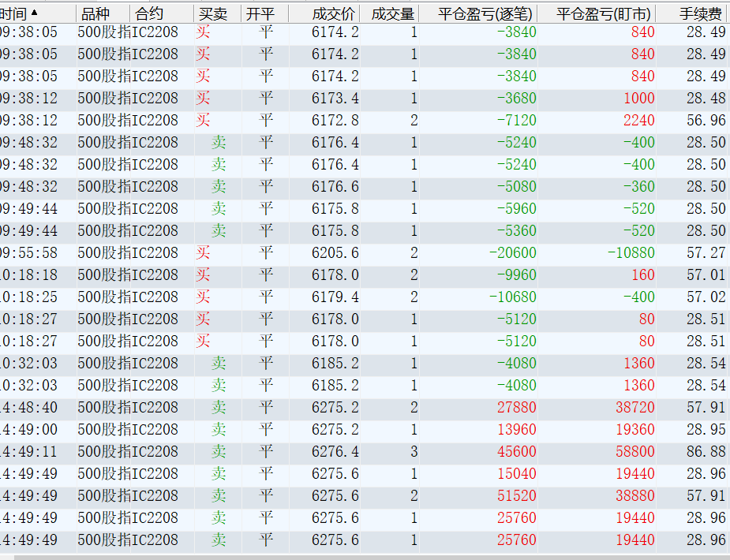Select the 86.88 fee cell
Image resolution: width=730 pixels, height=560 pixels.
tap(706, 452)
